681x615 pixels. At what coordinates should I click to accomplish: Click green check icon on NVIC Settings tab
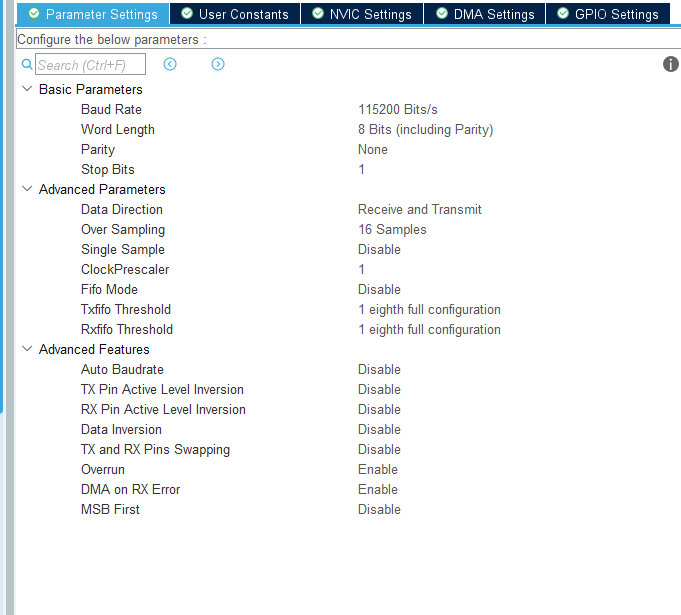(x=318, y=13)
